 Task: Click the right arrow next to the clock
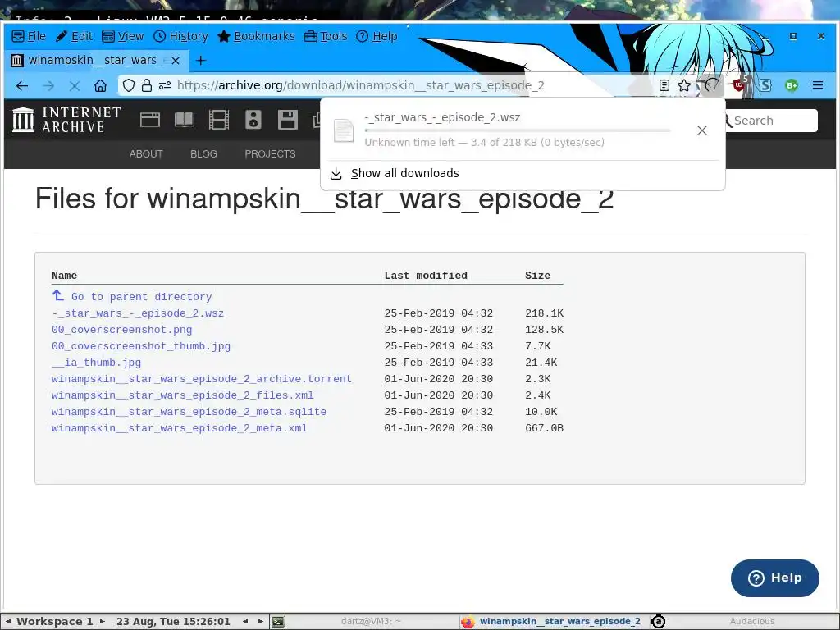[x=261, y=622]
